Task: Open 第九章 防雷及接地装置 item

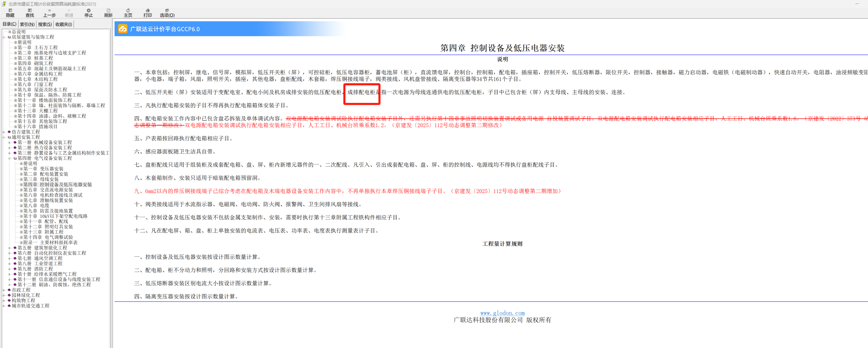Action: click(x=48, y=211)
